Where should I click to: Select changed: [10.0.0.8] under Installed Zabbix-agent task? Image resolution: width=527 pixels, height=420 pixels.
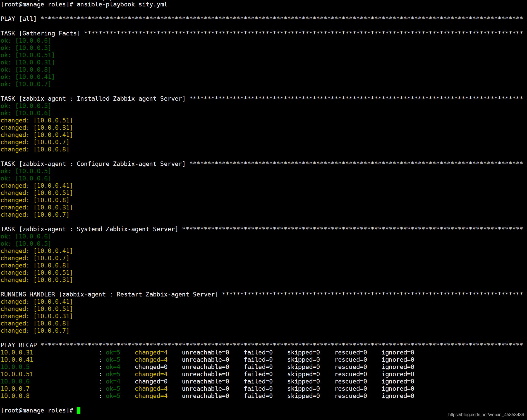pyautogui.click(x=35, y=149)
